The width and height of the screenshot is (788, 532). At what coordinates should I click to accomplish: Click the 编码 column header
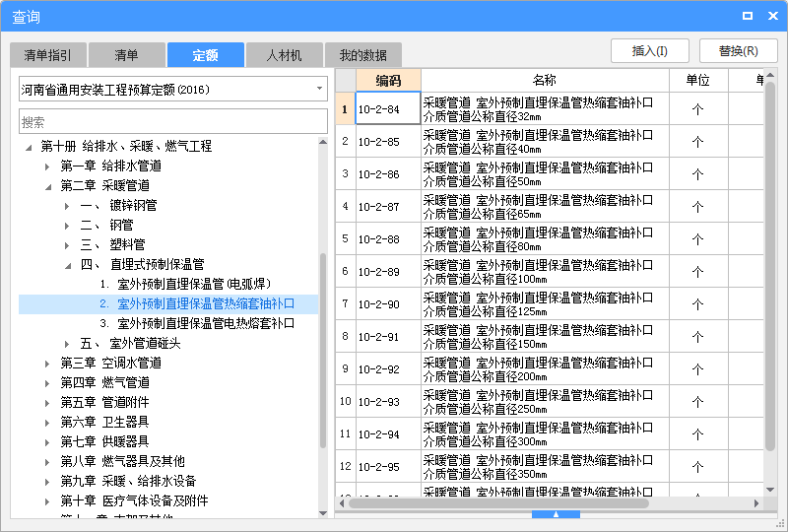pyautogui.click(x=388, y=80)
